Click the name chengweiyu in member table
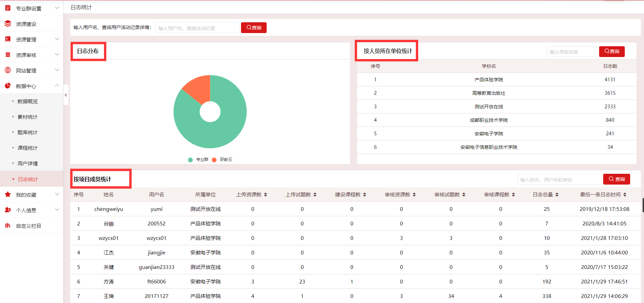Image resolution: width=644 pixels, height=303 pixels. coord(109,209)
